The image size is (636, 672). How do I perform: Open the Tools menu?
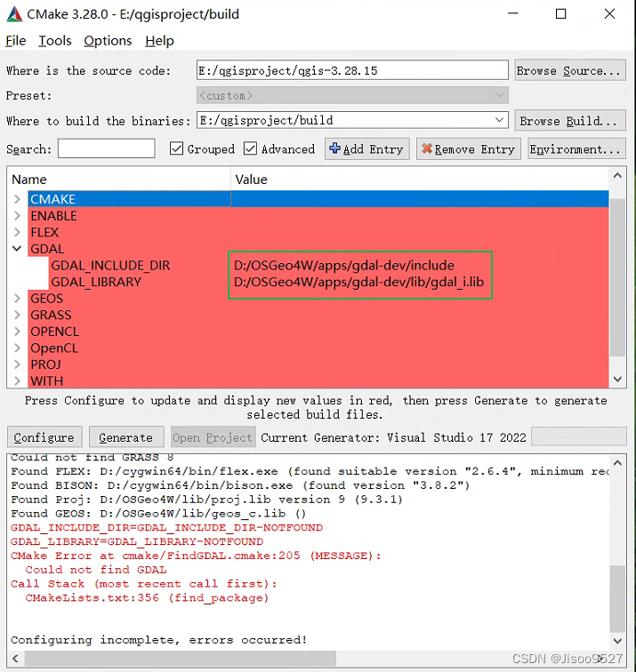pos(55,41)
